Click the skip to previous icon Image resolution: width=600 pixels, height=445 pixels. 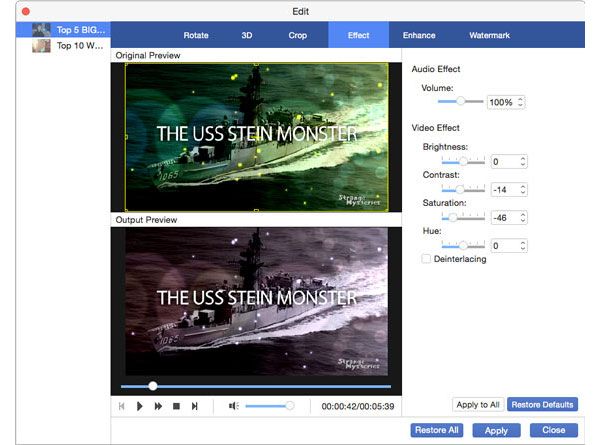(x=122, y=406)
